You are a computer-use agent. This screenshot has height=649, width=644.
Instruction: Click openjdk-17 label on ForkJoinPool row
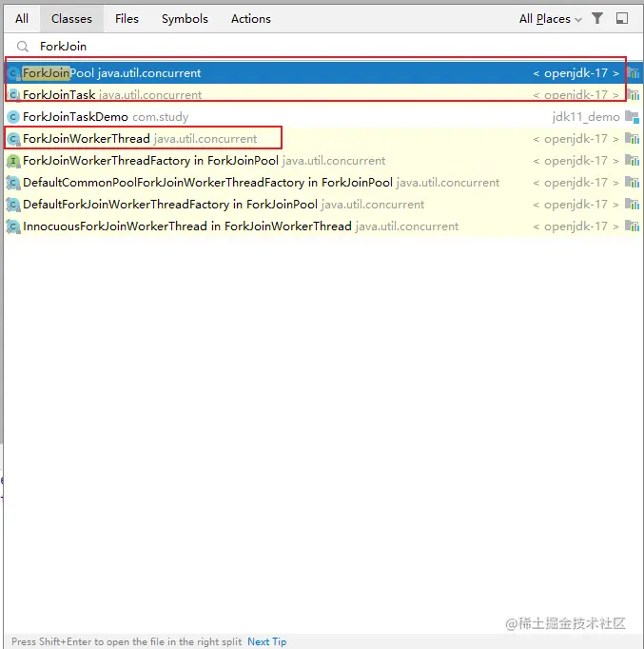576,73
